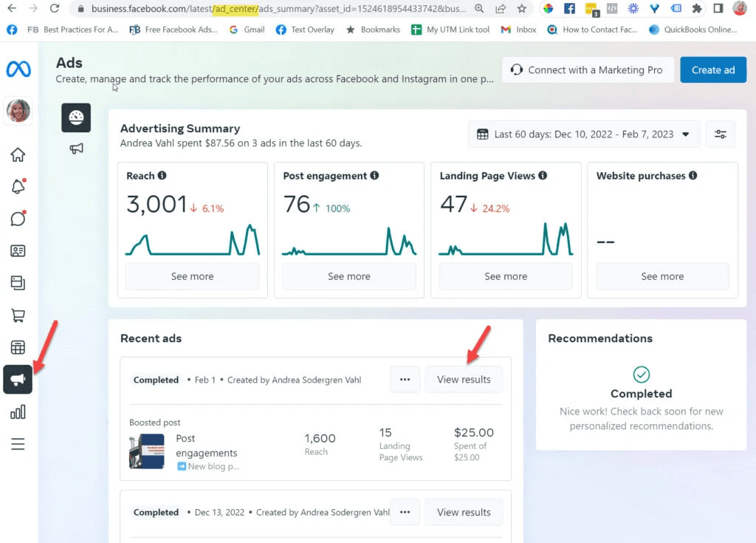Click the browser reload icon
756x543 pixels.
[x=55, y=8]
